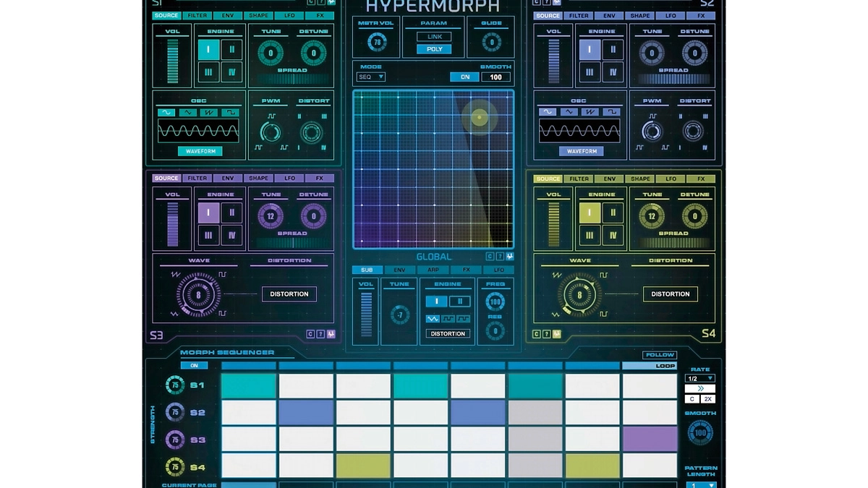Select the square wave icon in S2 oscillator

coord(612,112)
